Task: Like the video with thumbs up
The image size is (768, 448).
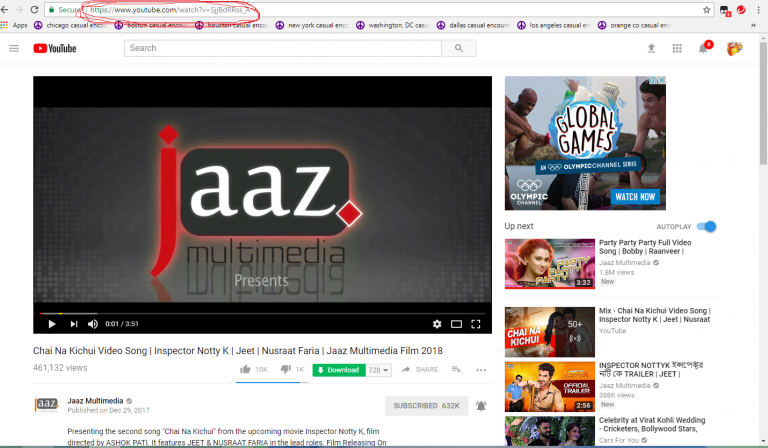Action: pyautogui.click(x=246, y=370)
